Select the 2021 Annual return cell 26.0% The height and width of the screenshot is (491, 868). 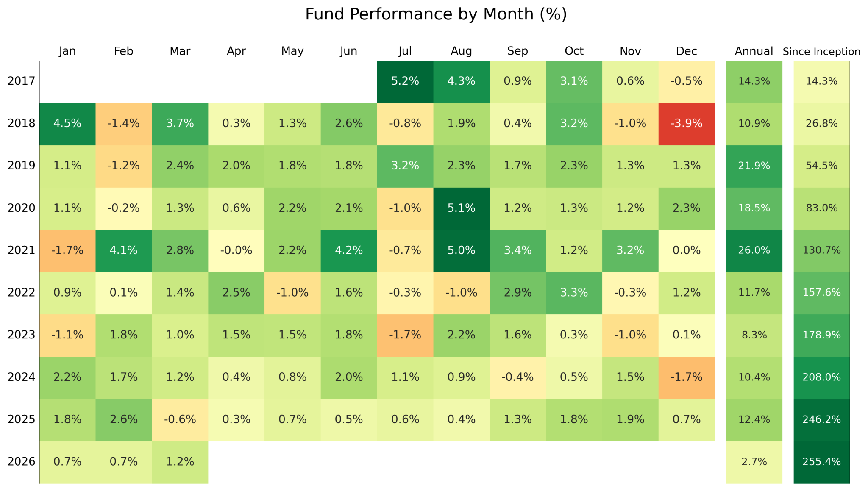point(754,251)
